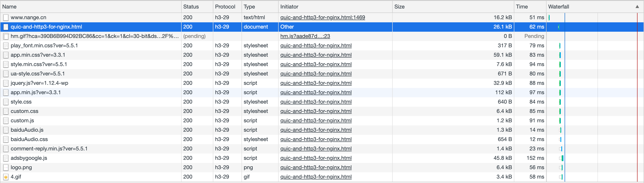Select the logo.png request name
The image size is (644, 183).
(x=21, y=167)
